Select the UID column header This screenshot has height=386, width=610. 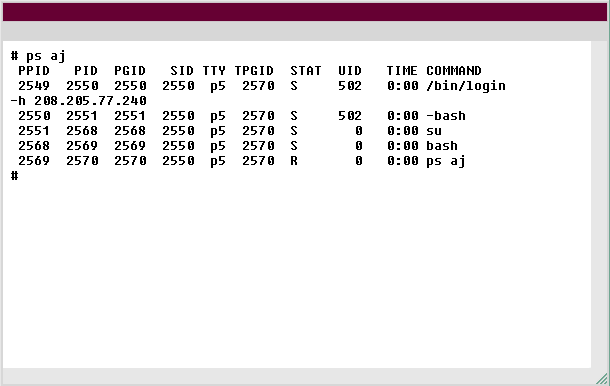pos(350,71)
